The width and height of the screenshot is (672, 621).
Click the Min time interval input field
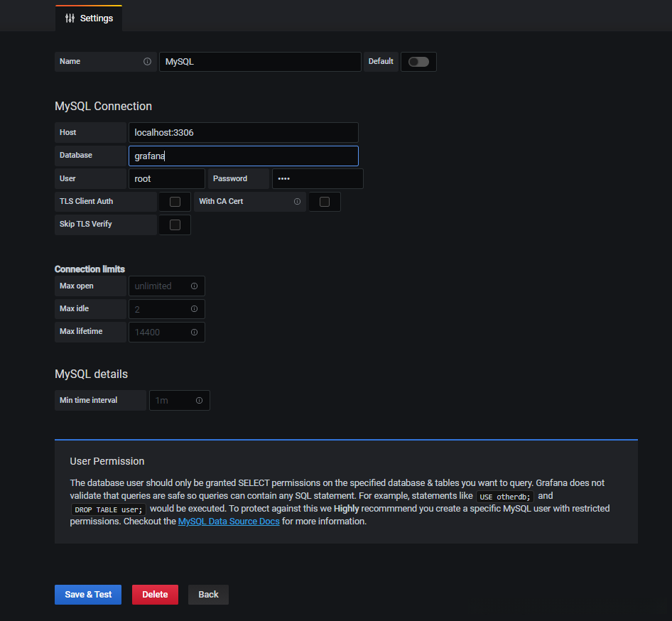tap(180, 400)
